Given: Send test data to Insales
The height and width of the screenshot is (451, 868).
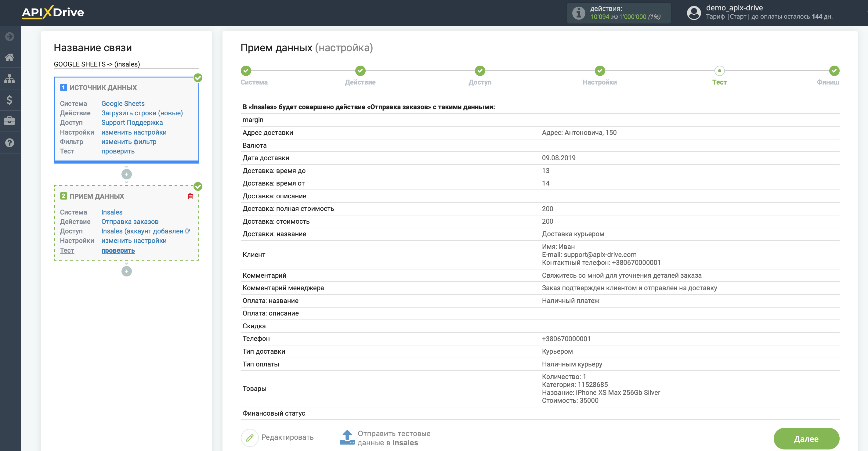Looking at the screenshot, I should (394, 438).
